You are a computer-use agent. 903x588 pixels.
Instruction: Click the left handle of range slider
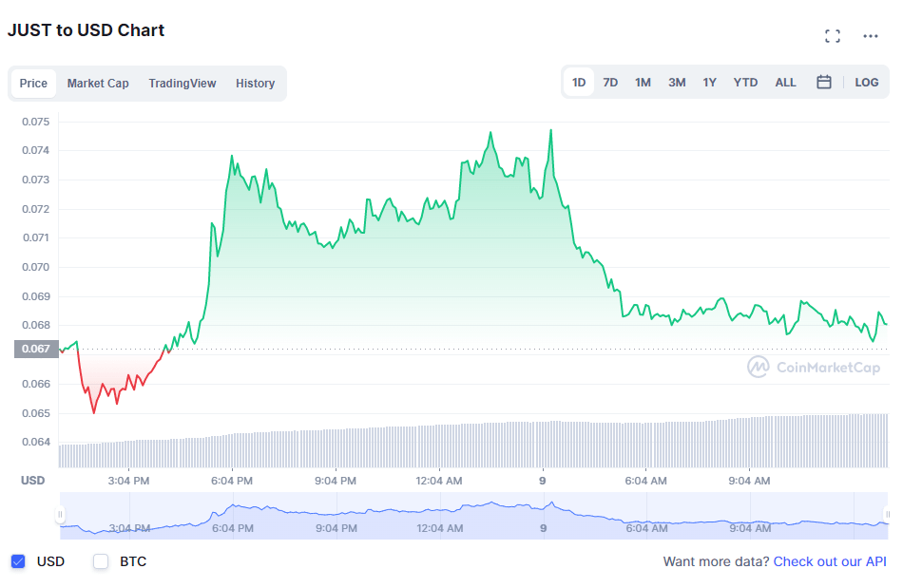coord(61,516)
